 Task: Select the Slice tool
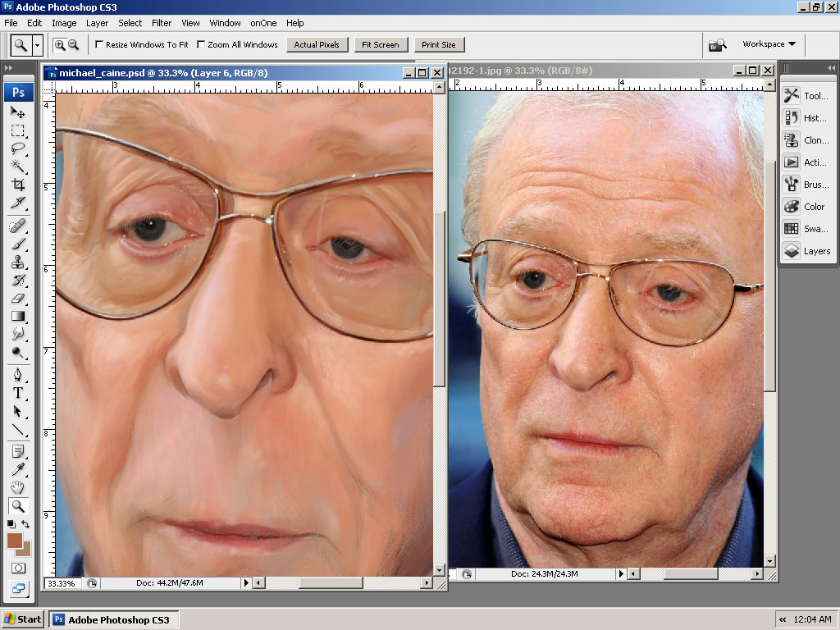[x=18, y=203]
